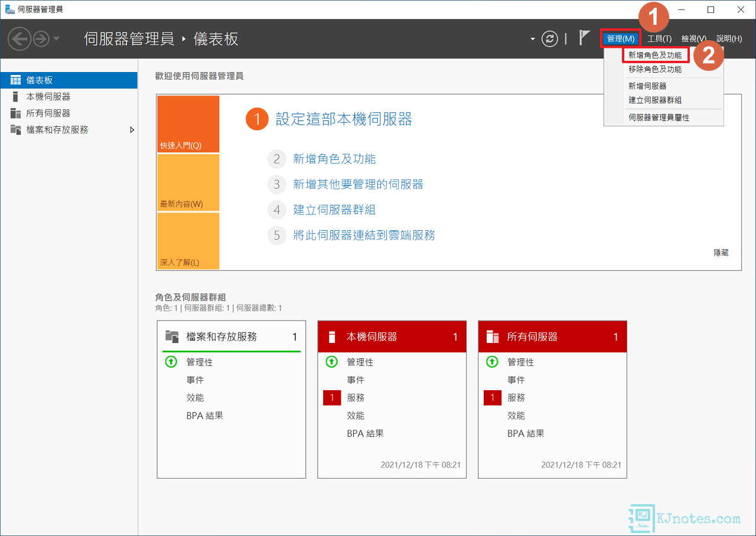Open the 管理(M) menu
756x536 pixels.
pyautogui.click(x=621, y=39)
